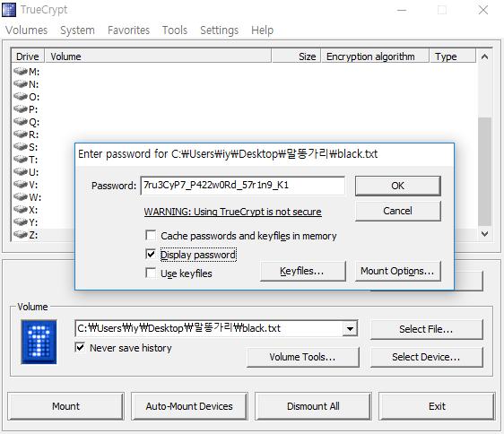The height and width of the screenshot is (434, 504).
Task: Sort by the Type column header
Action: (x=453, y=56)
